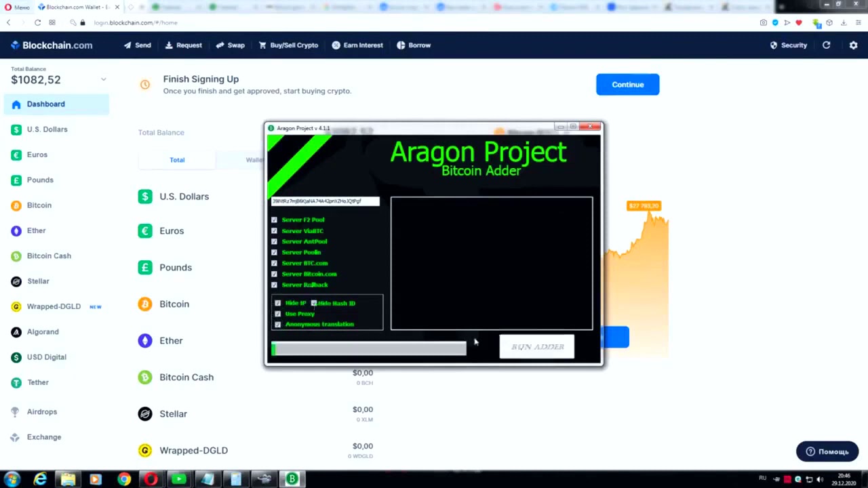Click the Aragon Project progress bar
This screenshot has height=488, width=868.
click(369, 348)
